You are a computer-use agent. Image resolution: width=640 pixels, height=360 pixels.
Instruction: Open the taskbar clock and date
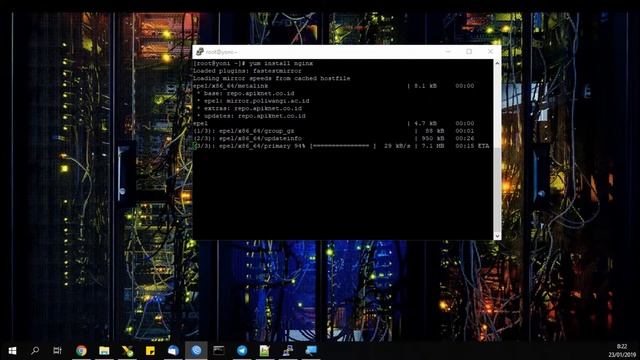(x=622, y=351)
